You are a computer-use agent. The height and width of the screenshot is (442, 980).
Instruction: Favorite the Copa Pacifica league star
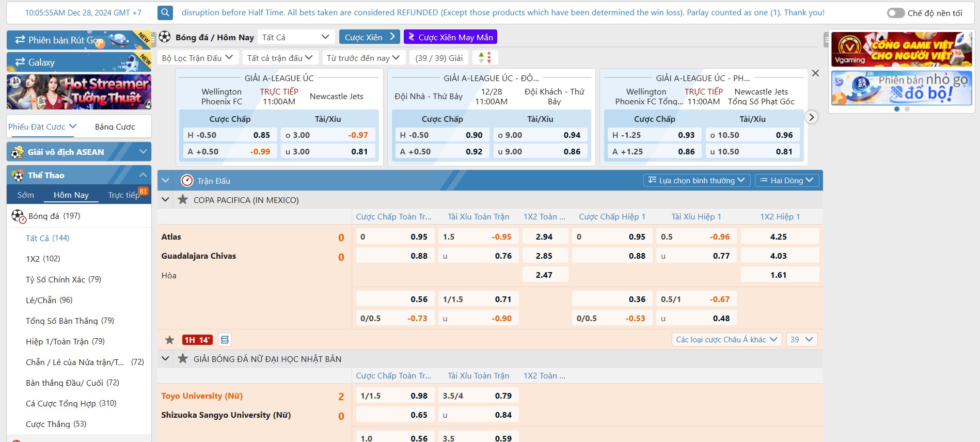point(183,200)
